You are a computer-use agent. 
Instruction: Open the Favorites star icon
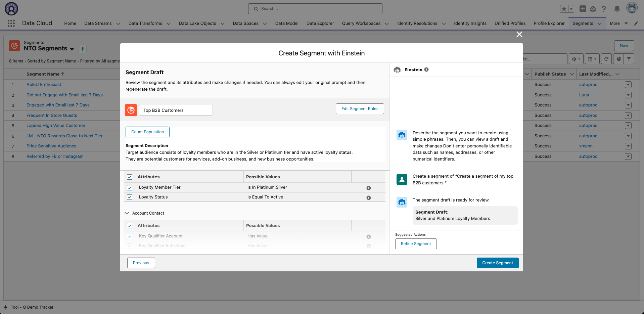(564, 9)
